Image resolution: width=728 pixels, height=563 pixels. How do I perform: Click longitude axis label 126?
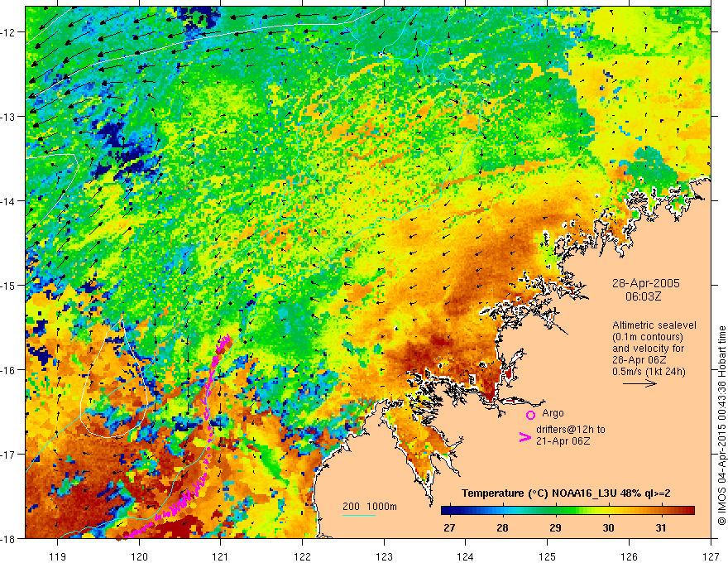point(629,556)
